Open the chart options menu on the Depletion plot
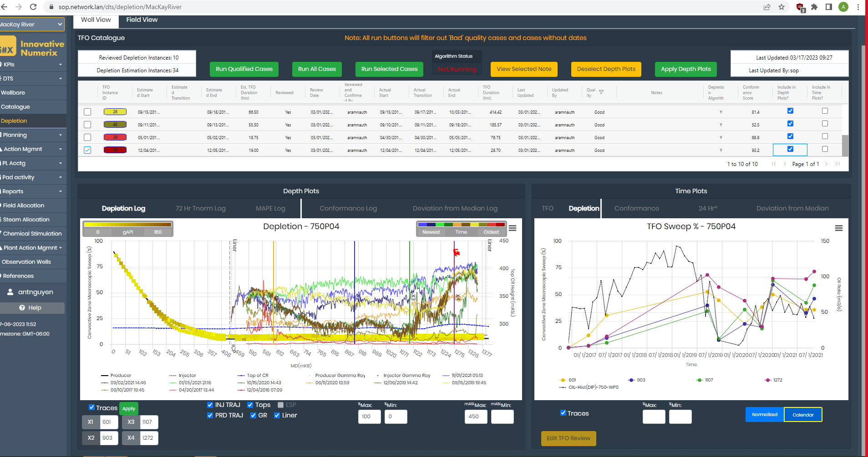868x457 pixels. pos(513,228)
